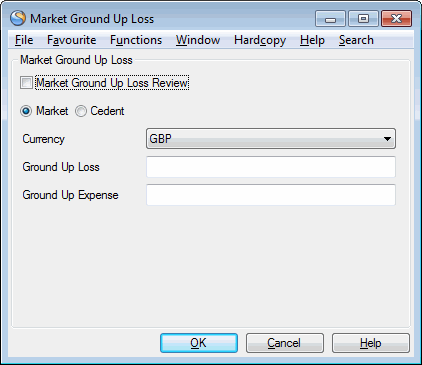Open the Hardcopy menu
422x365 pixels.
(260, 40)
